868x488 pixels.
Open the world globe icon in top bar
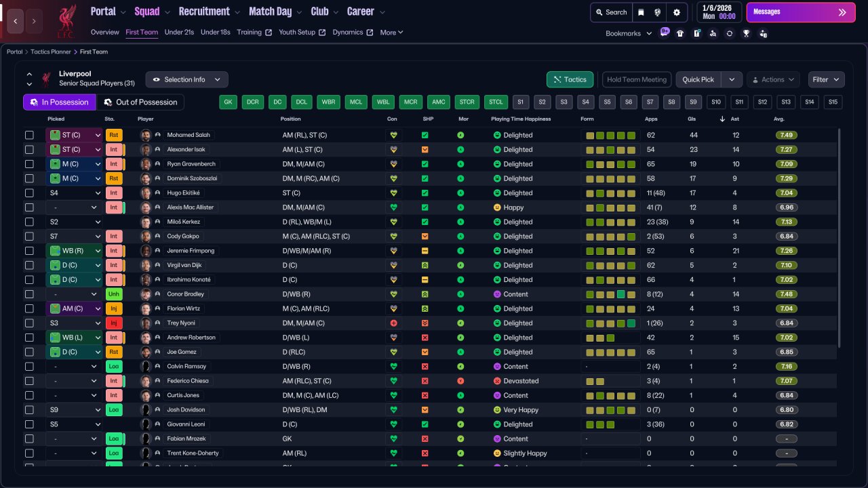tap(658, 12)
